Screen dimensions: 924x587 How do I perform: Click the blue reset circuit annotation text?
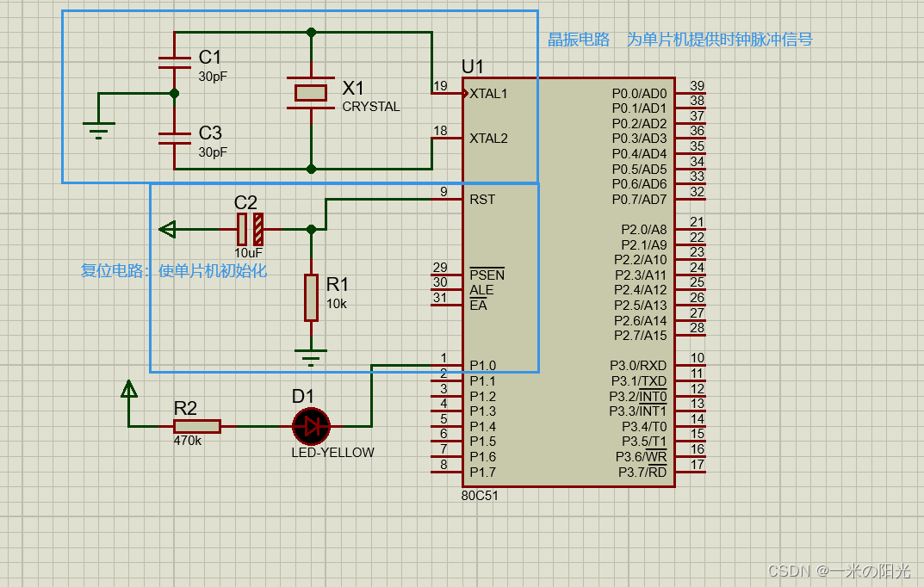click(174, 271)
